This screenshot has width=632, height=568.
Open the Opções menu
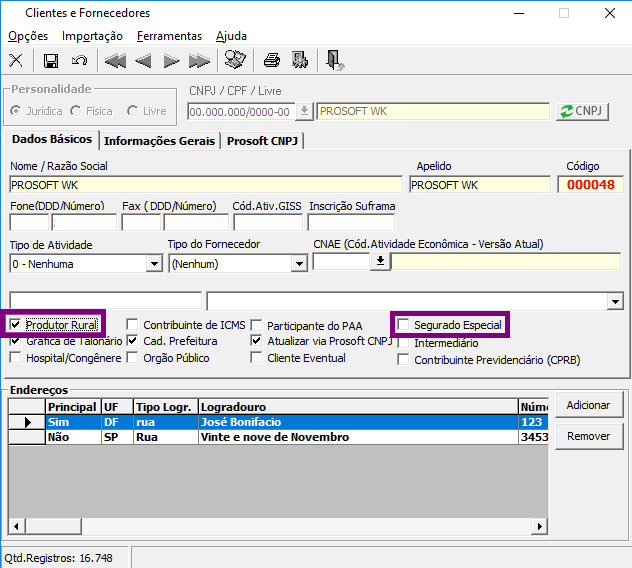(28, 36)
